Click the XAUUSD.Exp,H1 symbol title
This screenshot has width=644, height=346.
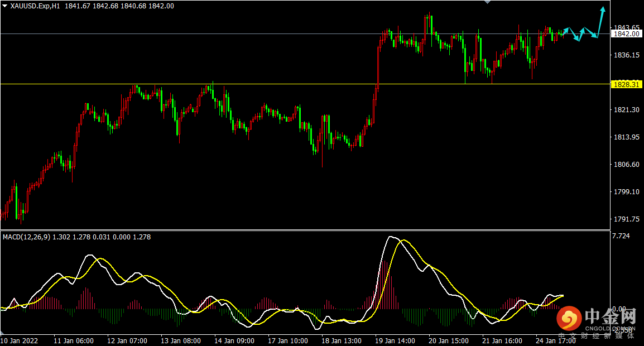click(x=35, y=6)
